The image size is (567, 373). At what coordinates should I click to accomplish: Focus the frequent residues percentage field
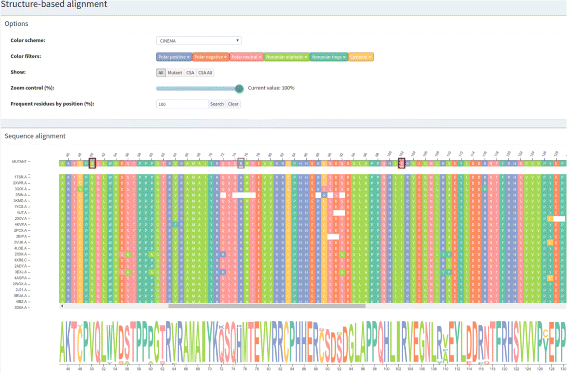coord(182,104)
